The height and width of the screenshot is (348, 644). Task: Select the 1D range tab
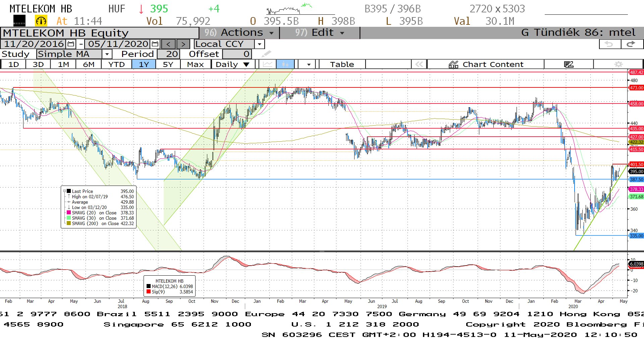pos(13,64)
